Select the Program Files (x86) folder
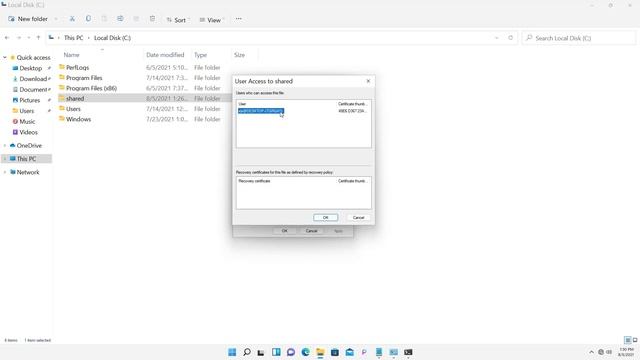640x360 pixels. pos(91,88)
